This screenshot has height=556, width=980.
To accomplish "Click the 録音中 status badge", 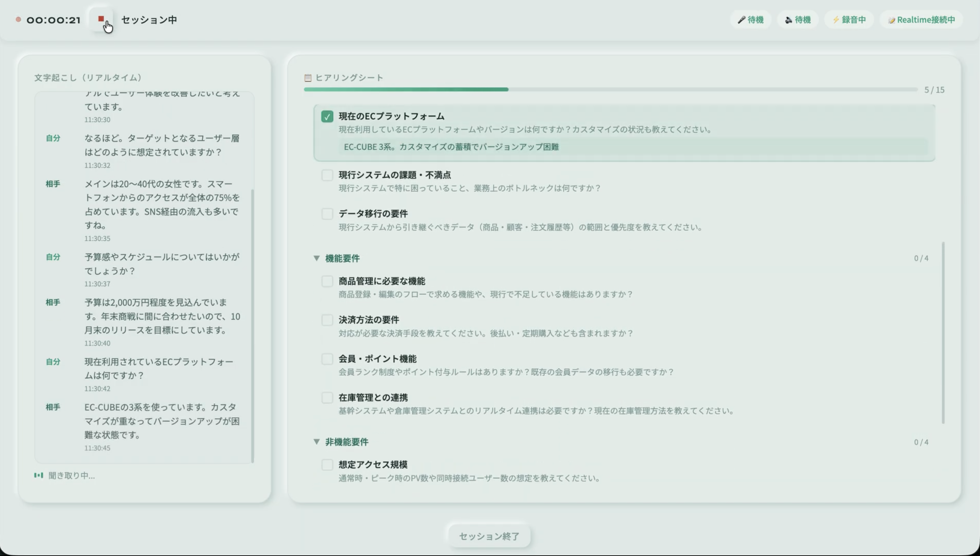I will coord(849,19).
